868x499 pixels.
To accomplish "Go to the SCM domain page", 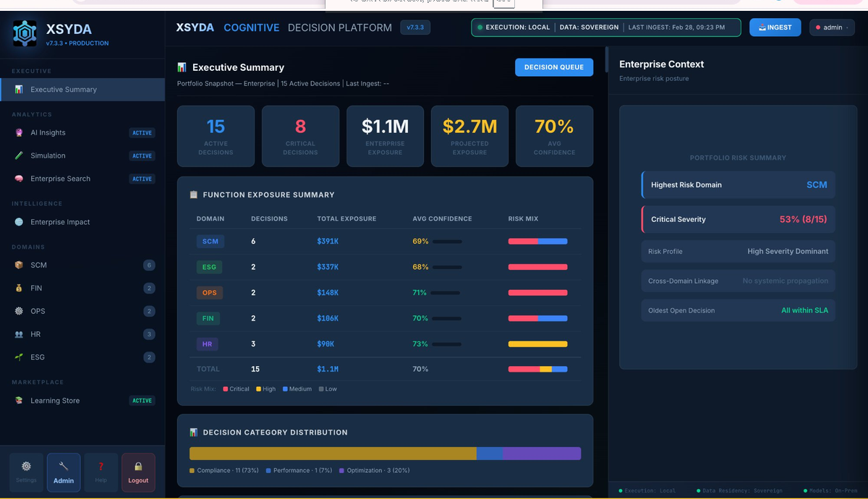I will point(38,265).
